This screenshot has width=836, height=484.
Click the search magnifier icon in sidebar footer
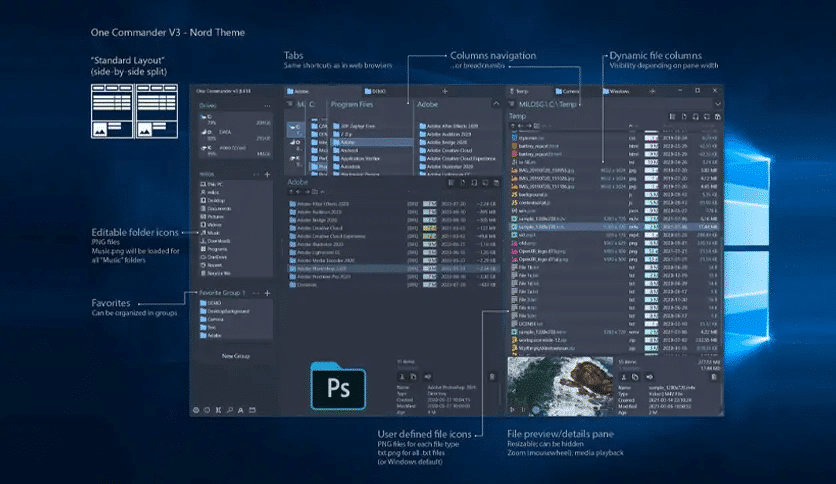coord(230,410)
